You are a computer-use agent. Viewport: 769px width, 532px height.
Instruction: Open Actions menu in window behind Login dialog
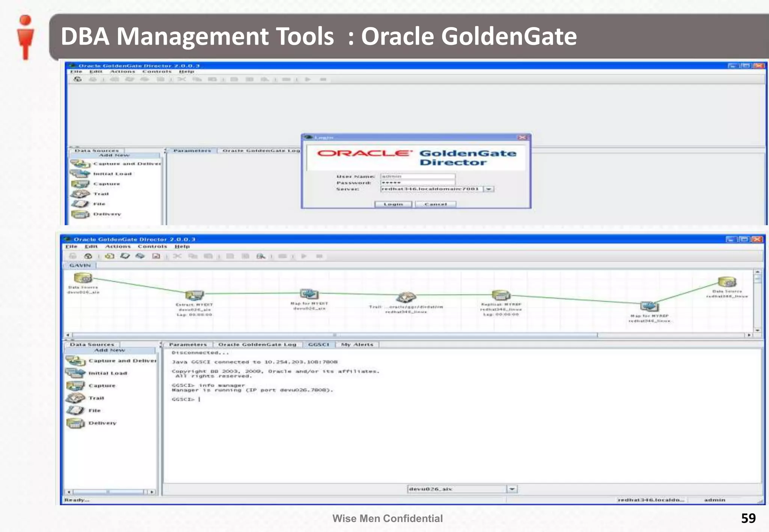[x=123, y=71]
